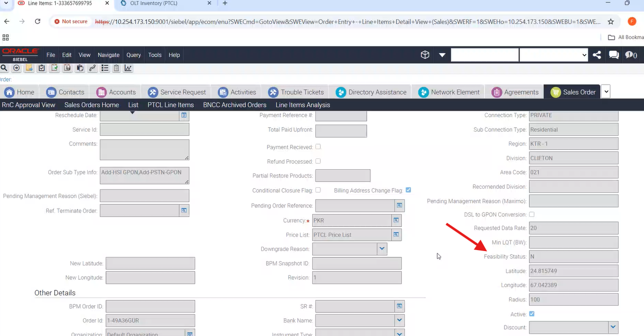Click the bulleted list icon in toolbar
Viewport: 644px width, 336px height.
tap(105, 68)
